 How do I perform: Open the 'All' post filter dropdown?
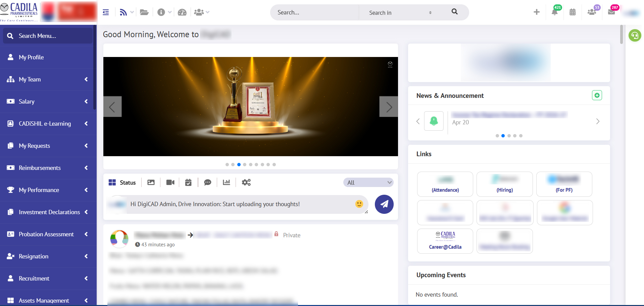click(368, 182)
